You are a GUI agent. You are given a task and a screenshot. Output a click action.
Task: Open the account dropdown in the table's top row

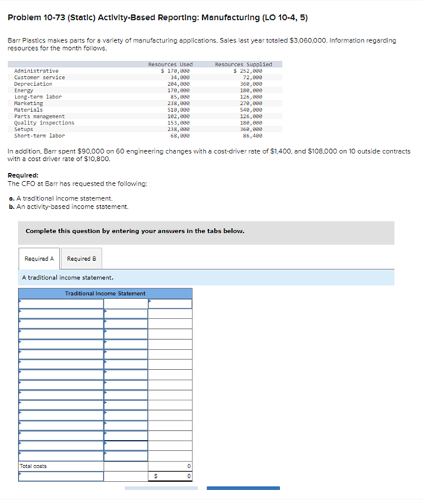point(61,303)
